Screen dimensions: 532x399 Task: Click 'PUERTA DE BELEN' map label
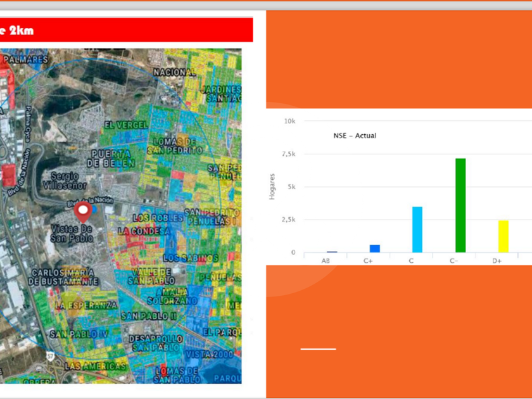click(x=111, y=158)
